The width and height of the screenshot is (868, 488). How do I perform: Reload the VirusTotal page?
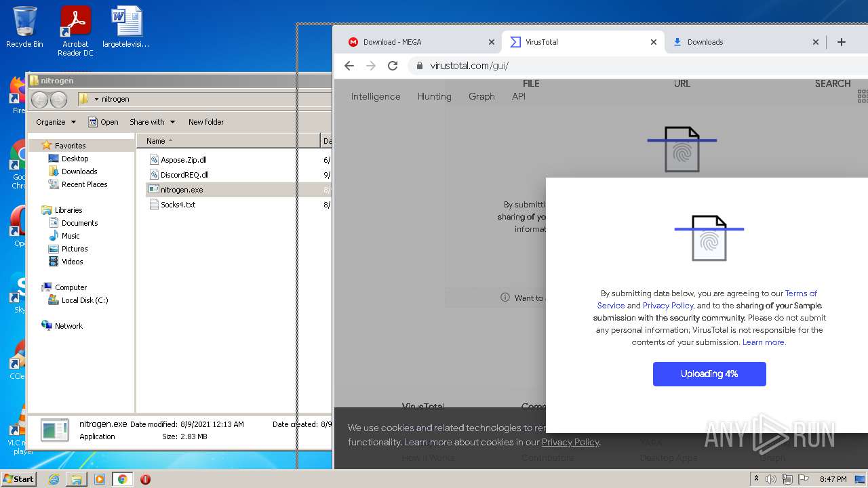(393, 66)
